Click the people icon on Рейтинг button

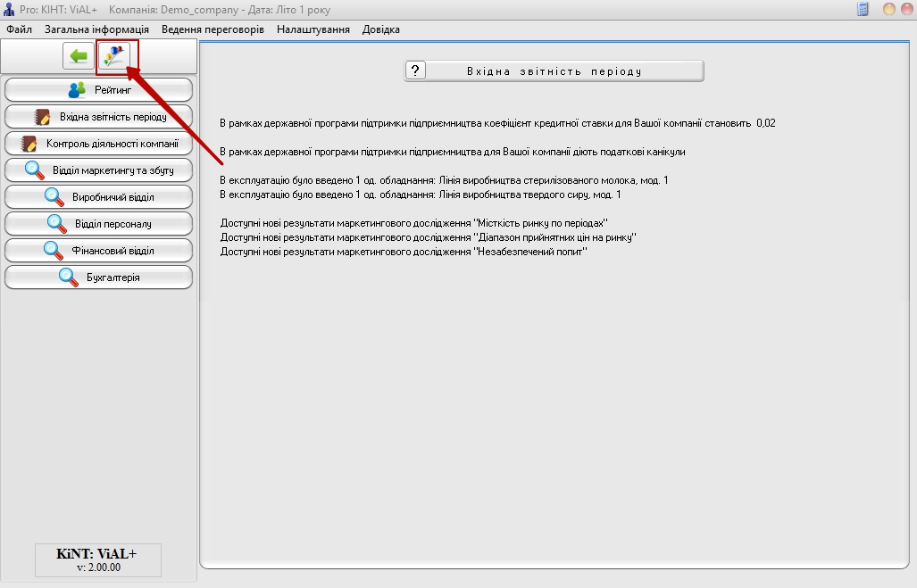pos(78,89)
